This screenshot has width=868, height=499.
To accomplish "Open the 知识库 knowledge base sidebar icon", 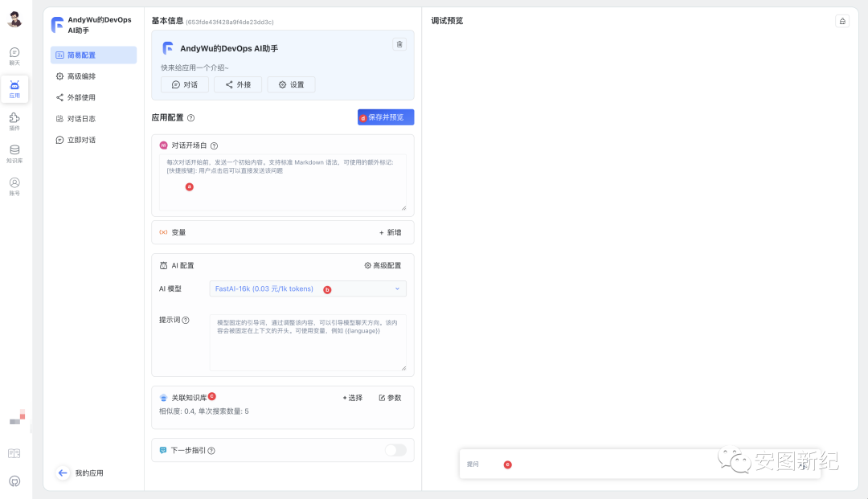I will coord(14,153).
